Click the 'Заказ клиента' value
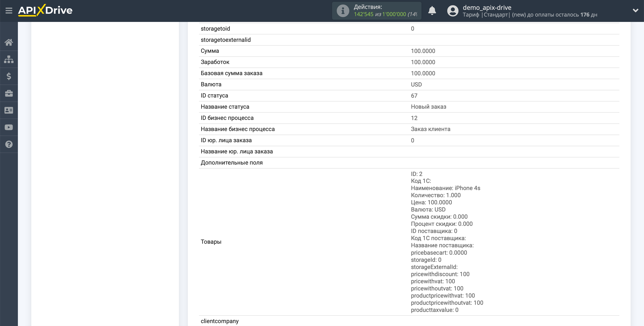Screen dimensions: 644x326 [x=430, y=129]
